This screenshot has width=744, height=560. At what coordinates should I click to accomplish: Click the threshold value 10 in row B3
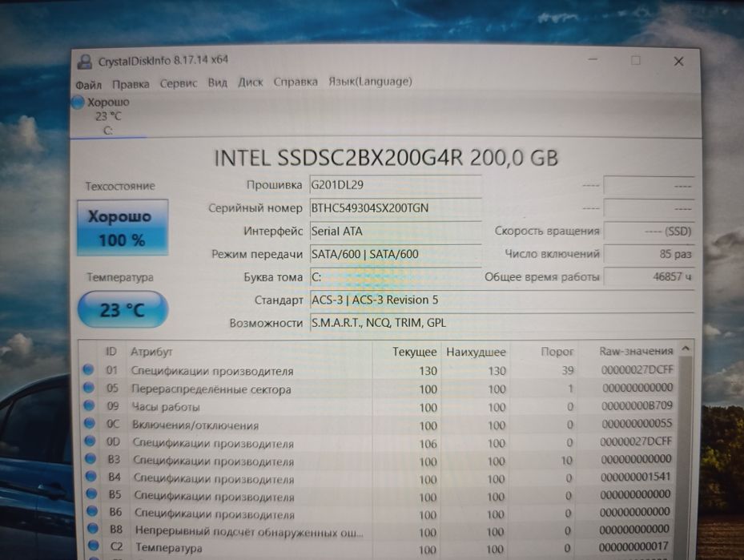tap(566, 461)
